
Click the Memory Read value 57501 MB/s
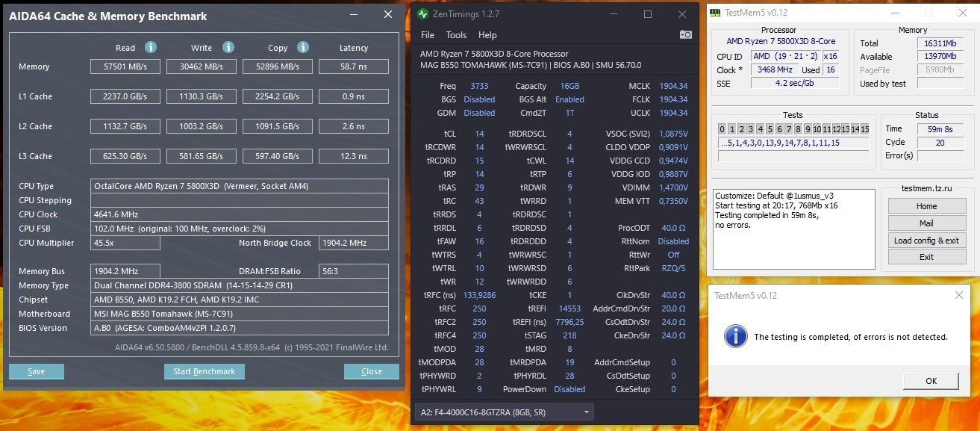click(125, 66)
